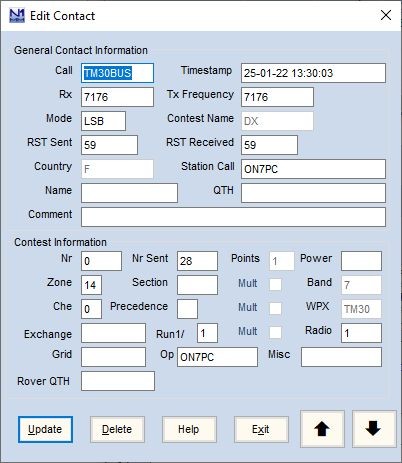Click into the Timestamp field
402x463 pixels.
(313, 73)
